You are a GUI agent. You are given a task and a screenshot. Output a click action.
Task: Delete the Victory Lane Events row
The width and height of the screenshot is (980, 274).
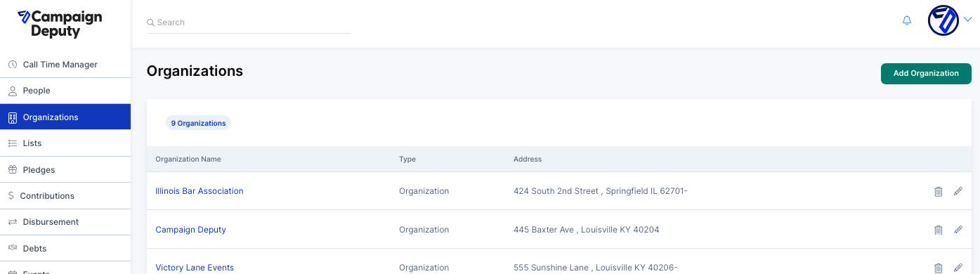[938, 268]
